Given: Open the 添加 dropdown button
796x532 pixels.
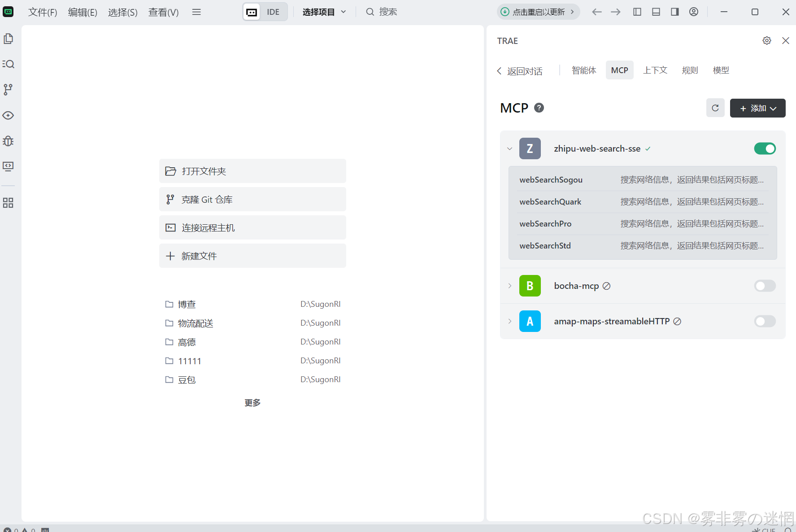Looking at the screenshot, I should (758, 108).
